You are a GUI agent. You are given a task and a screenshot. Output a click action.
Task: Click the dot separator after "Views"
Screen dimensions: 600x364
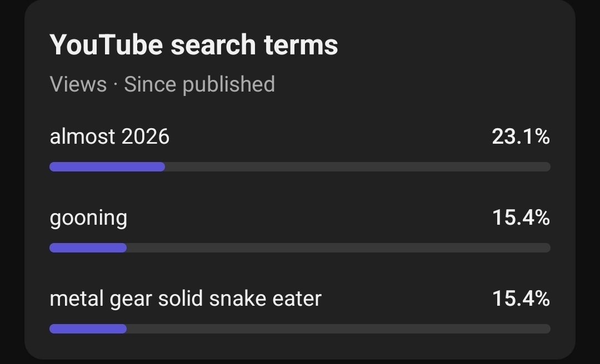115,85
